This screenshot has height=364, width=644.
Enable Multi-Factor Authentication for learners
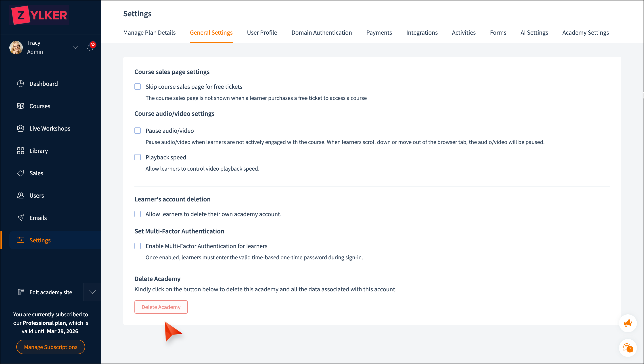[138, 246]
